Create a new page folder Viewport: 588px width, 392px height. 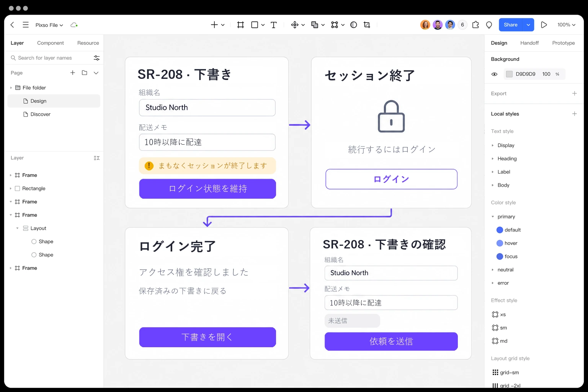click(85, 73)
